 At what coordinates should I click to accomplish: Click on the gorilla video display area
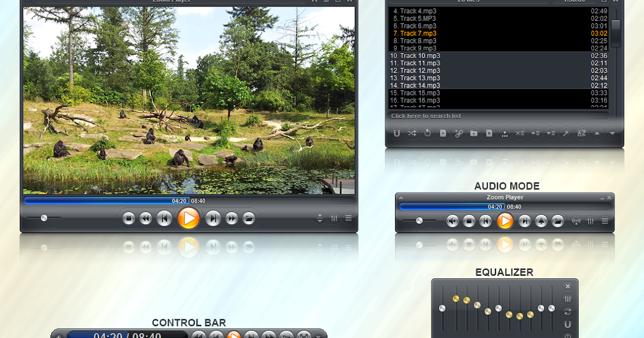coord(189,100)
